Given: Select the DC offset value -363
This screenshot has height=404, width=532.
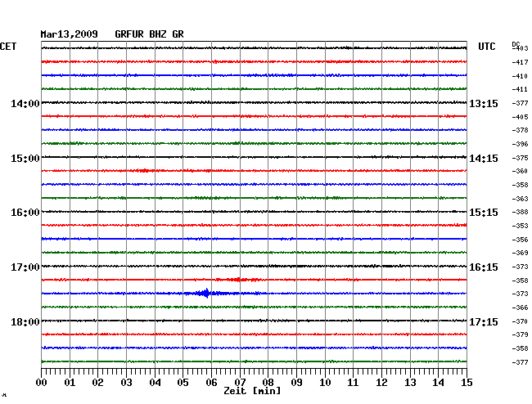Looking at the screenshot, I should click(520, 198).
